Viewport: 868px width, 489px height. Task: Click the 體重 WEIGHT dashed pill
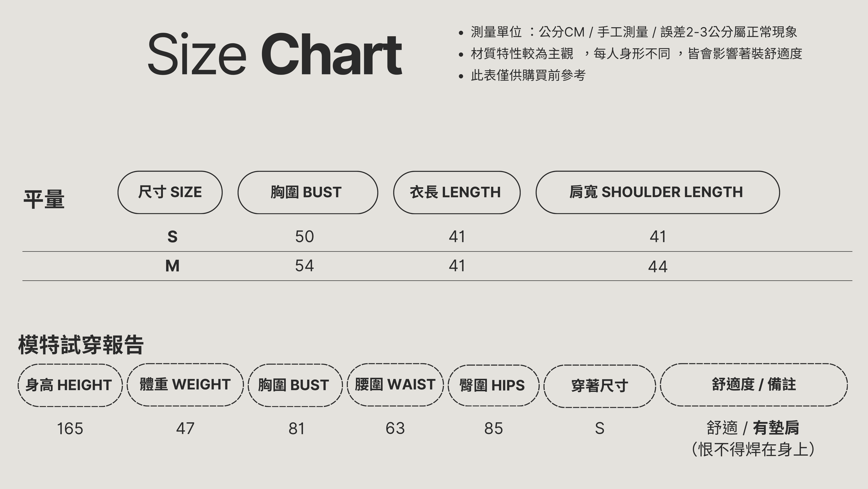[x=185, y=385]
